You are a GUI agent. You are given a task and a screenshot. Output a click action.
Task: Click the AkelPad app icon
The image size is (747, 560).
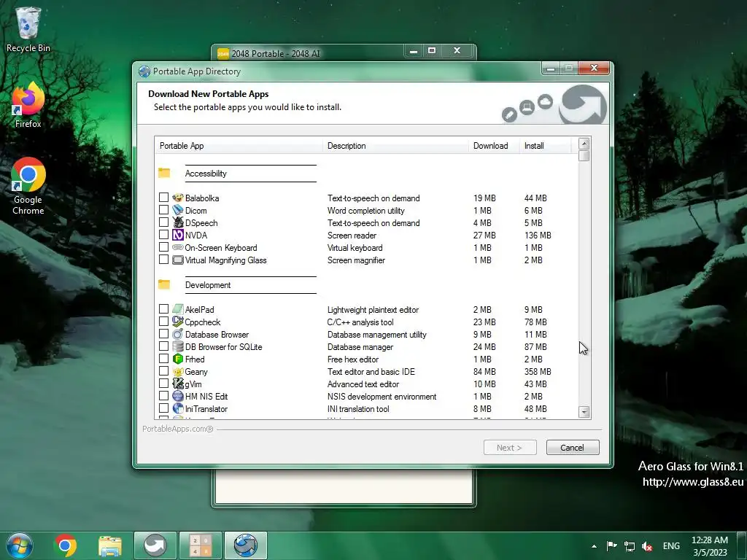tap(178, 309)
